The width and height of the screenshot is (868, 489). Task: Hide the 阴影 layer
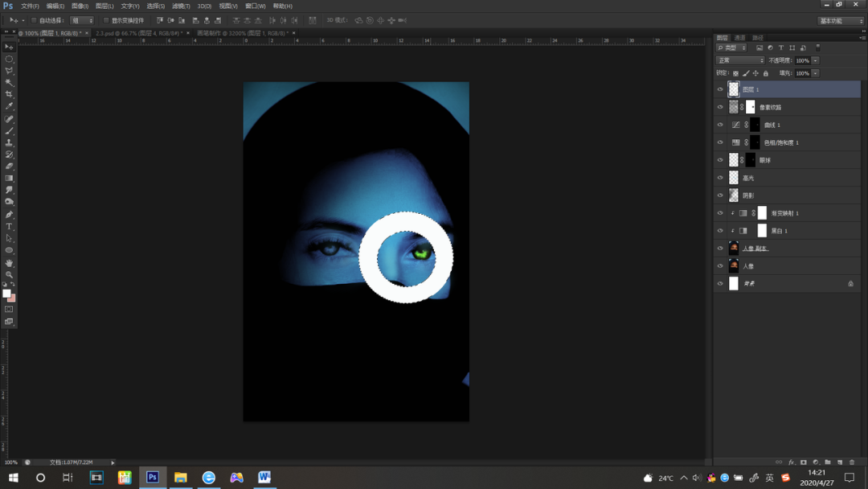click(720, 195)
